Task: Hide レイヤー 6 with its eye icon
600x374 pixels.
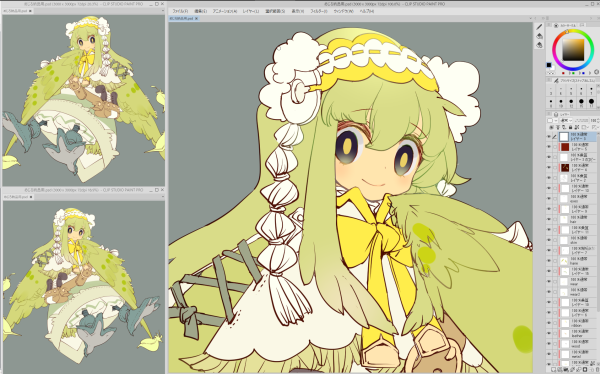Action: (x=549, y=168)
